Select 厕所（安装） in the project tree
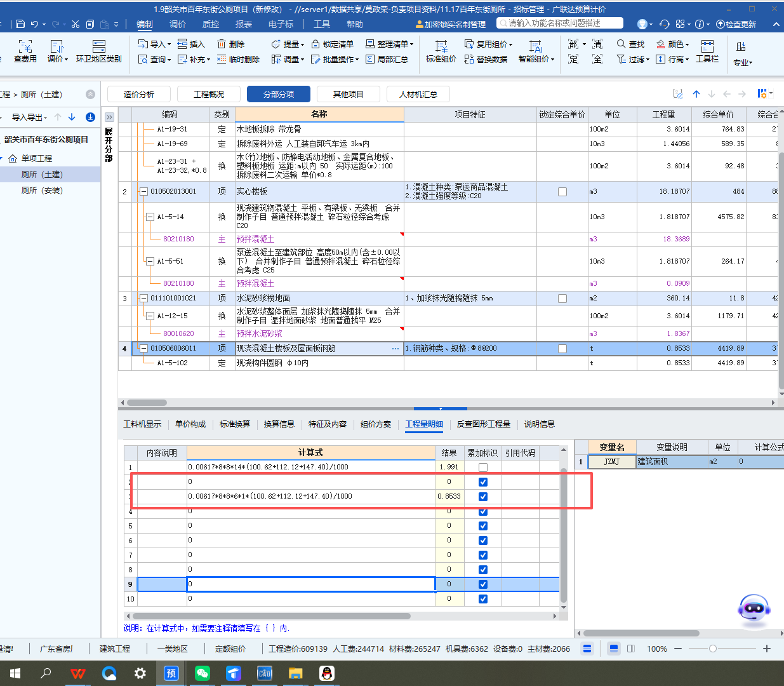 [x=42, y=191]
